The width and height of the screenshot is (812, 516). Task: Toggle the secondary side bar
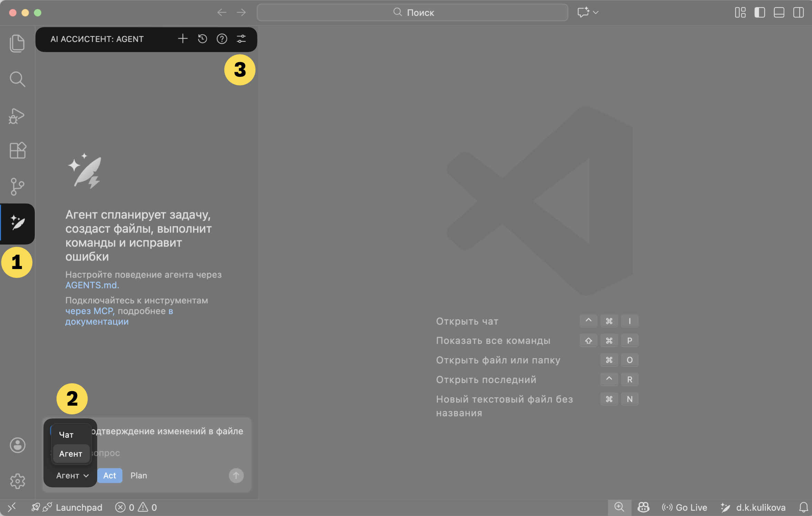(x=798, y=12)
